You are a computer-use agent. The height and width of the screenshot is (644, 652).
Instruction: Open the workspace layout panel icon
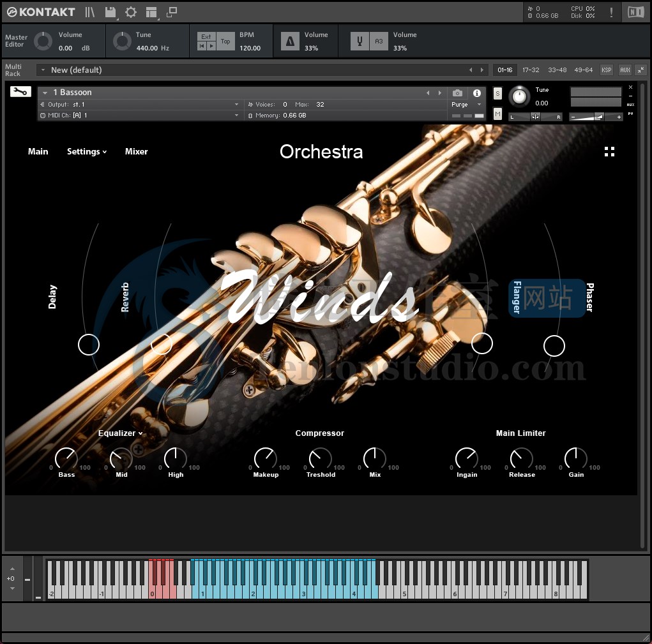click(x=151, y=13)
